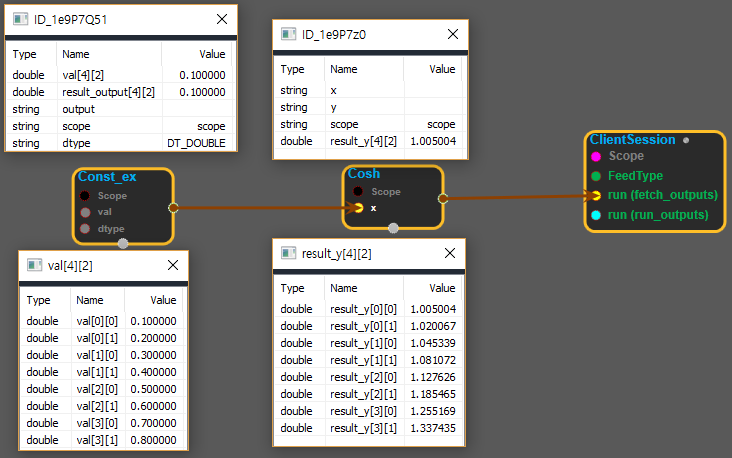
Task: Click the Scope port on Cosh node
Action: [x=357, y=191]
